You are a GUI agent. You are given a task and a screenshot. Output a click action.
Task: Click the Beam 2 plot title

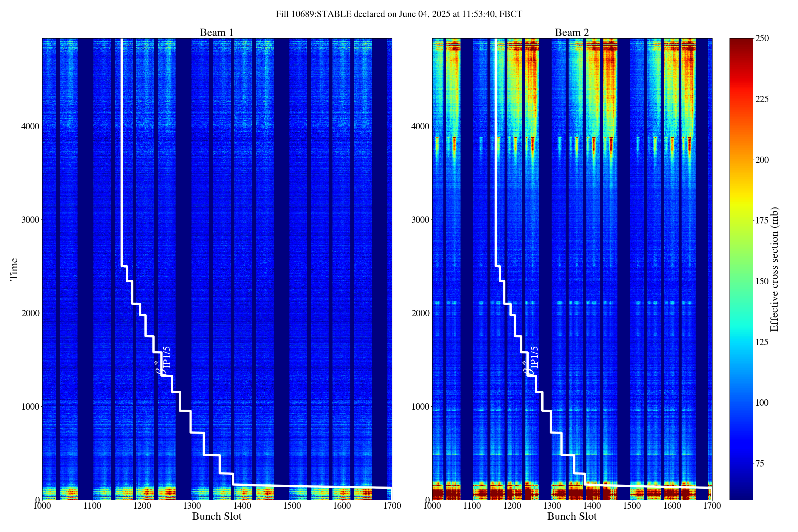coord(572,33)
